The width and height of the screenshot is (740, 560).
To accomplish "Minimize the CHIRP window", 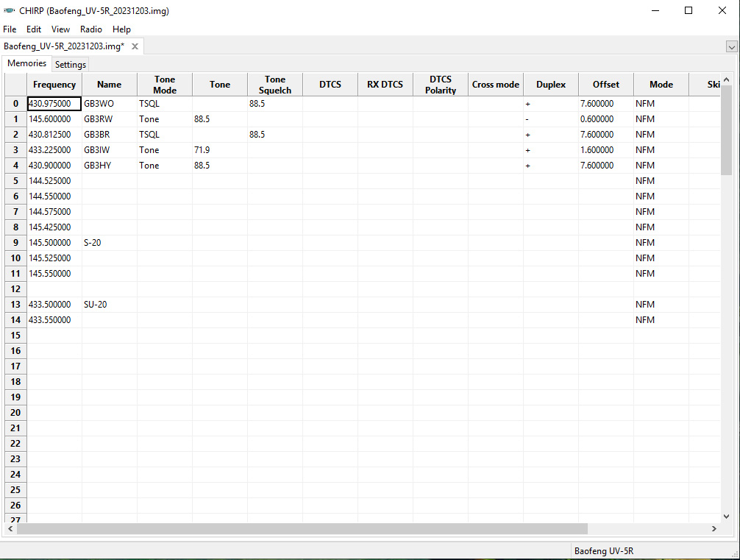I will pyautogui.click(x=655, y=10).
